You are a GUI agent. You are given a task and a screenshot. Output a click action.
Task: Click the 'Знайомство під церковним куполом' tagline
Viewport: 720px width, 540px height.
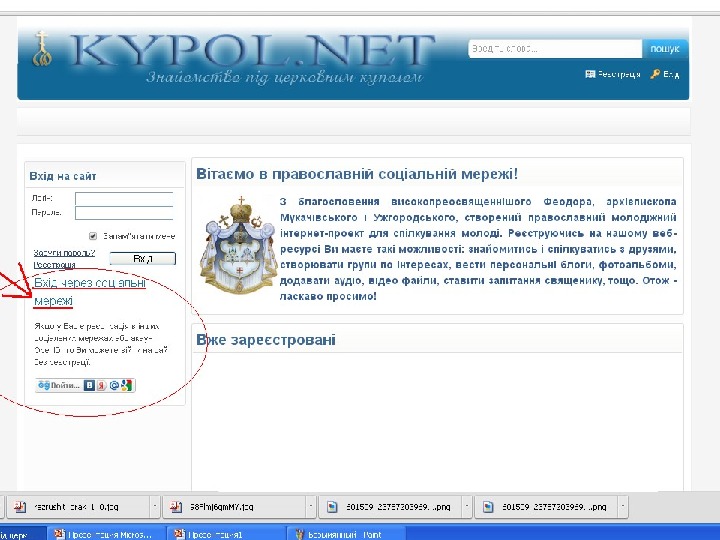[284, 78]
